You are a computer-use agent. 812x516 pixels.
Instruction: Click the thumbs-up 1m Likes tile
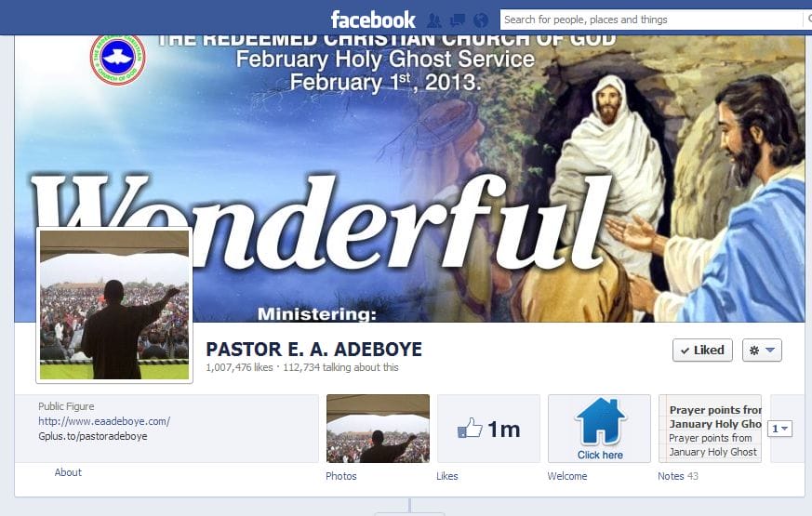pyautogui.click(x=488, y=429)
